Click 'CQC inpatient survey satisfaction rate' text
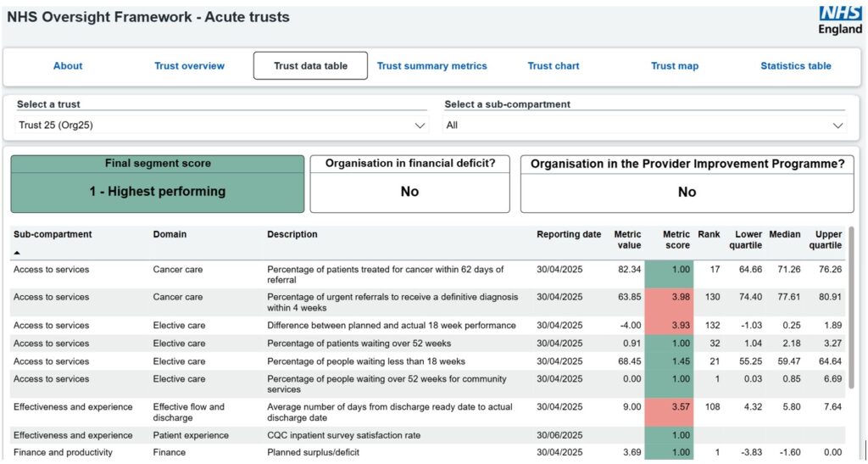This screenshot has height=464, width=868. point(344,435)
